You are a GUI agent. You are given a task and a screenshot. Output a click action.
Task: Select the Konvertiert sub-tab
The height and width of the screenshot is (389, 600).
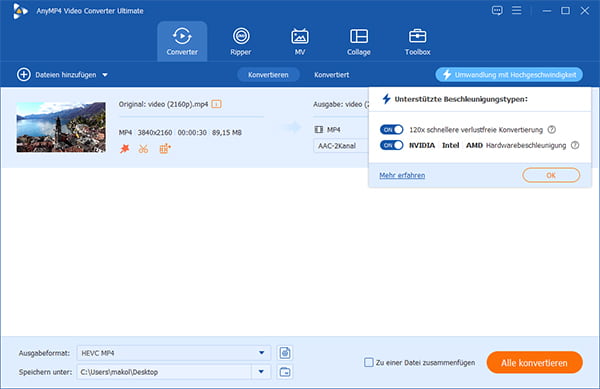[331, 75]
